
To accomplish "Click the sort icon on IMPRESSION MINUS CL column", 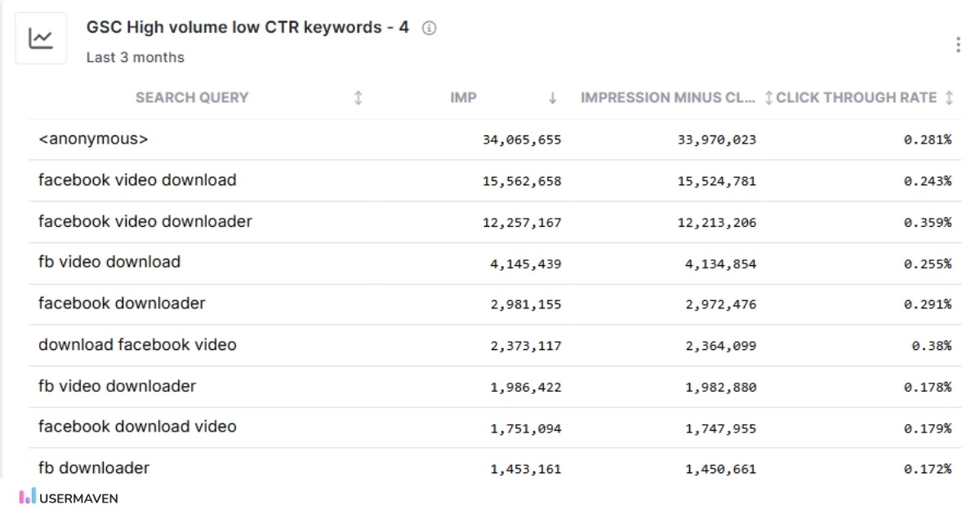I will tap(768, 97).
